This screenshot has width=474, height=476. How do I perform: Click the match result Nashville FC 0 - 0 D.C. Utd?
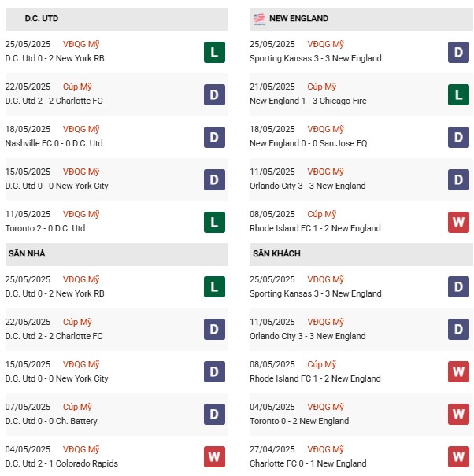tap(54, 143)
